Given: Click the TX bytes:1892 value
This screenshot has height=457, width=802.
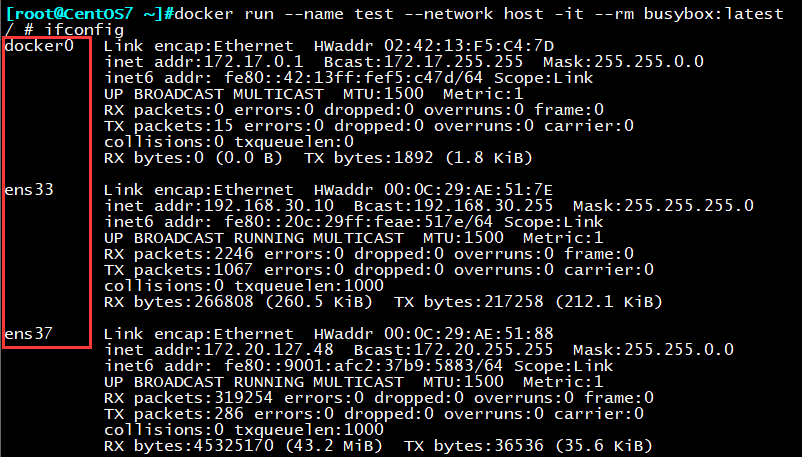Looking at the screenshot, I should (x=369, y=158).
